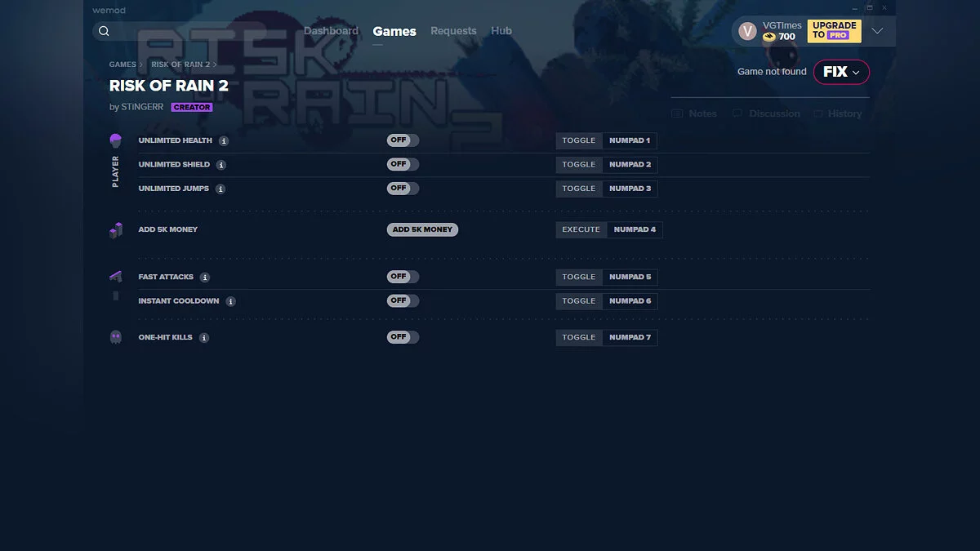
Task: Click TOGGLE button for Numpad 5
Action: (579, 277)
